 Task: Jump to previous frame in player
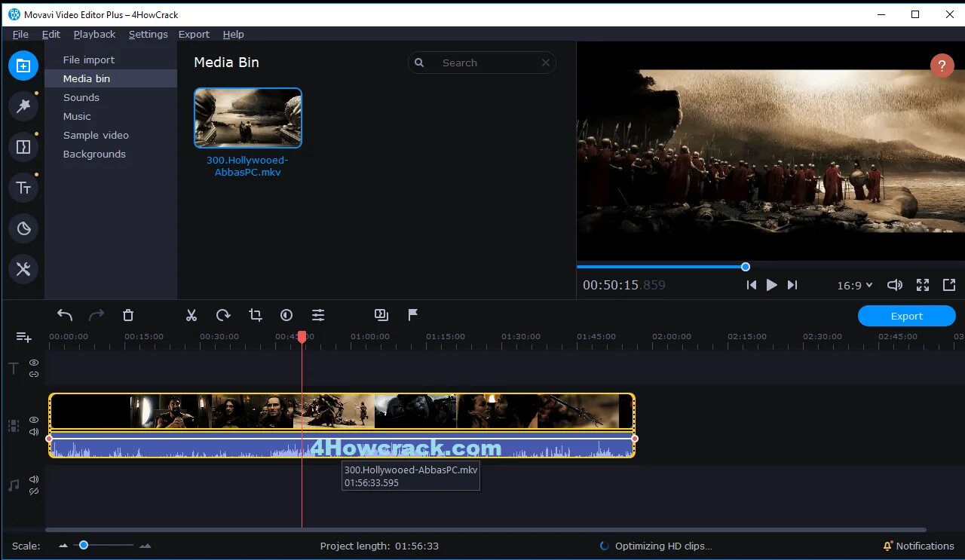(751, 285)
